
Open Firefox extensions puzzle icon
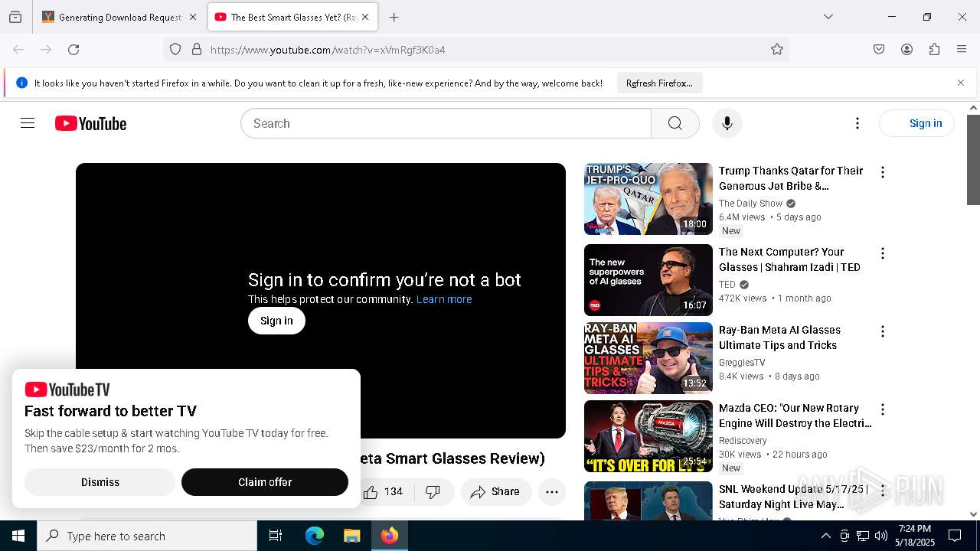[934, 50]
